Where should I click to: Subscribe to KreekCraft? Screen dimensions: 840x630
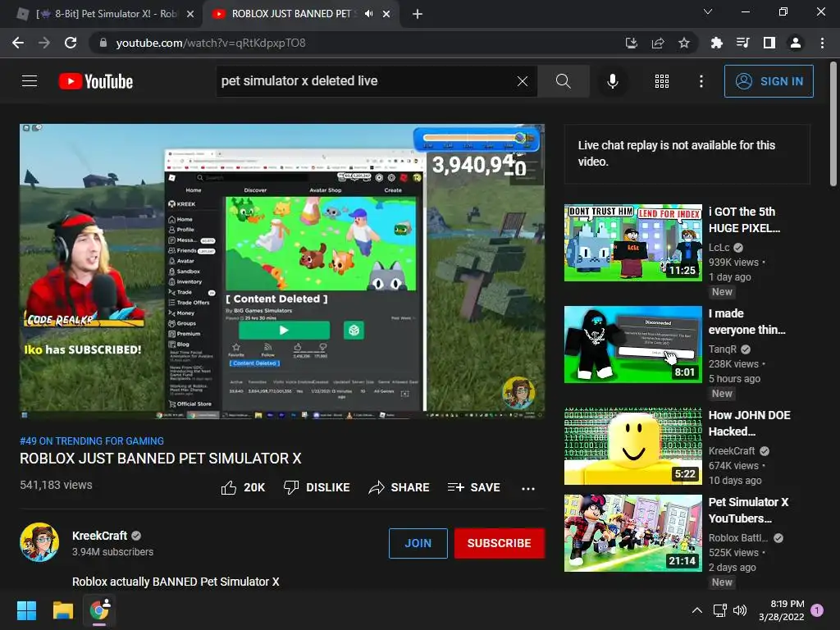tap(500, 543)
